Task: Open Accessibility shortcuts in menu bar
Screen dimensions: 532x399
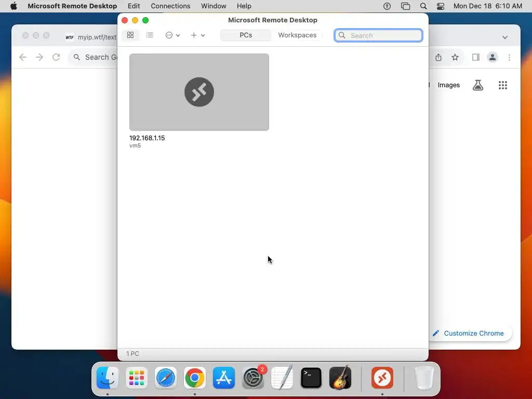Action: [x=387, y=6]
